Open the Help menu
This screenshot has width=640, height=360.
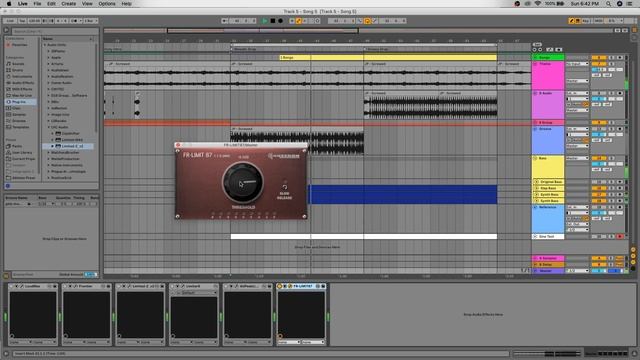pyautogui.click(x=127, y=4)
